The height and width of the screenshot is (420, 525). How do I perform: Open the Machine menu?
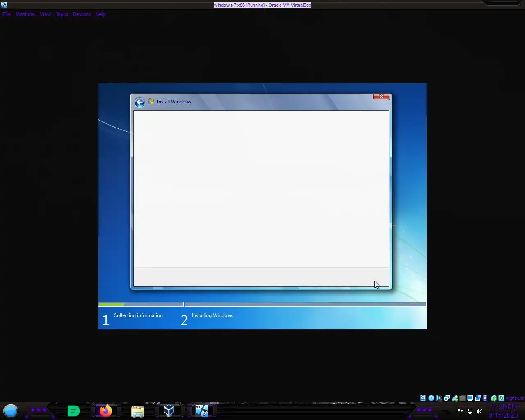pyautogui.click(x=25, y=14)
